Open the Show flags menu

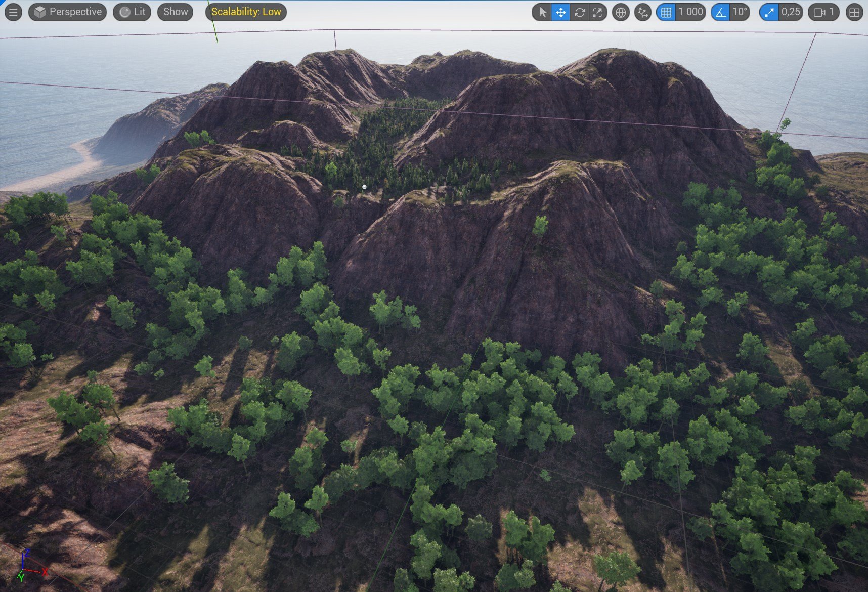click(176, 12)
